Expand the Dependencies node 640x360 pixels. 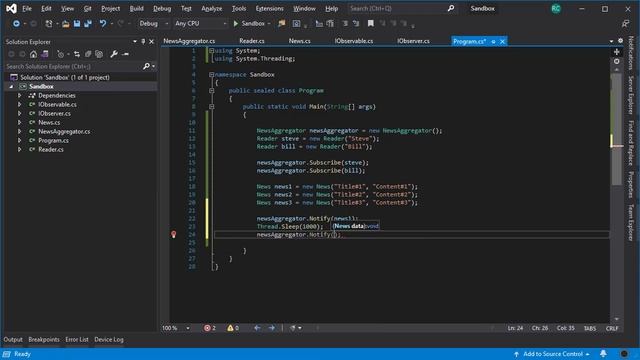click(x=19, y=96)
